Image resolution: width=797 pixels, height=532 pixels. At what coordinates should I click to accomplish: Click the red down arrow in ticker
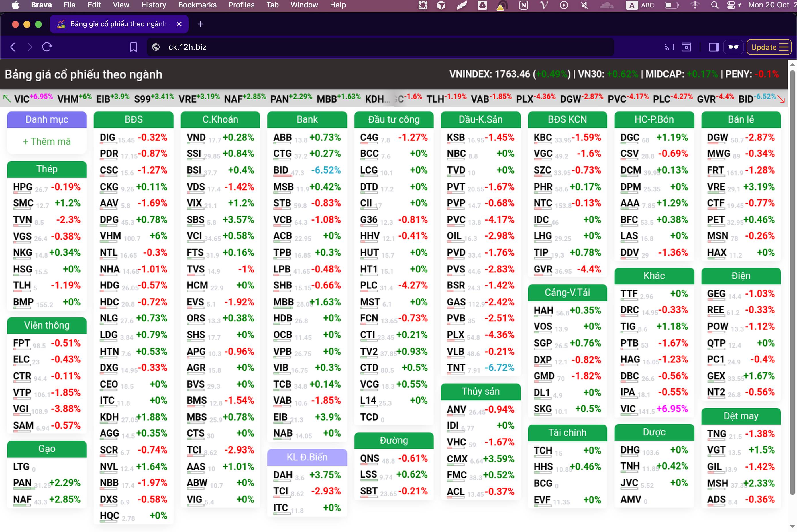[x=781, y=99]
